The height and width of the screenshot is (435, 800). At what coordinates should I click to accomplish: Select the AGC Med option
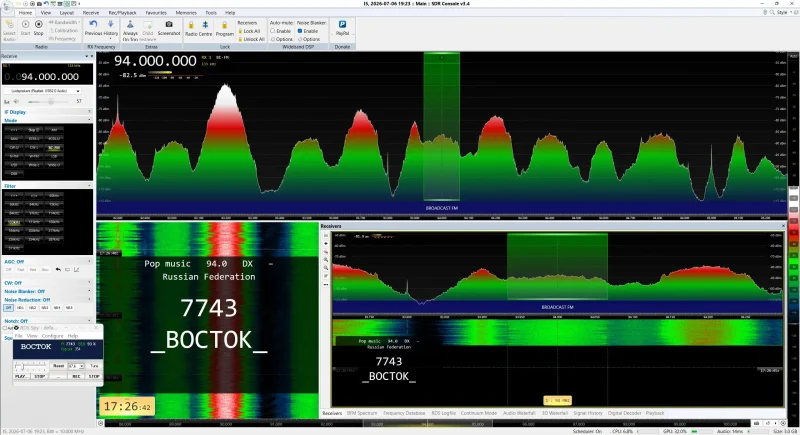click(33, 269)
